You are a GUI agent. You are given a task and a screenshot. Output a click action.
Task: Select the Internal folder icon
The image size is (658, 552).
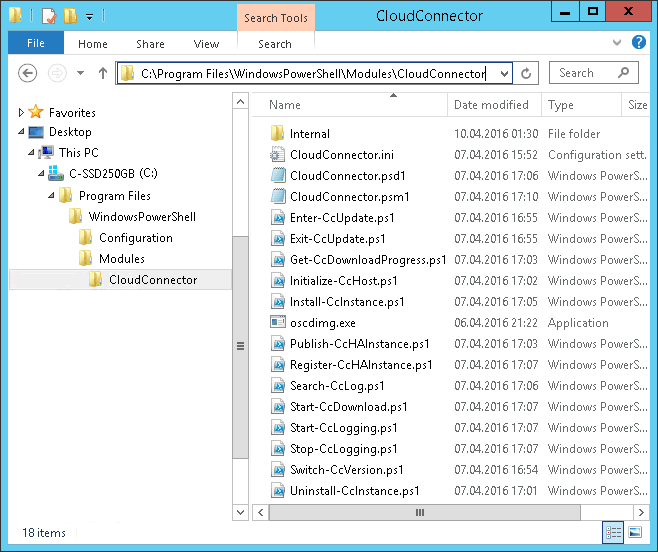click(x=277, y=133)
